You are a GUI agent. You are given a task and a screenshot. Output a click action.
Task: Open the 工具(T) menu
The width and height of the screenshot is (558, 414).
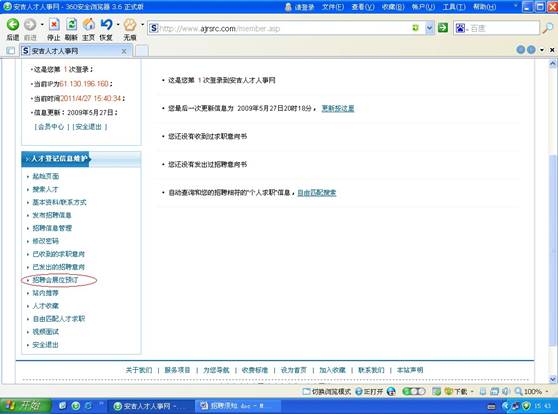[x=454, y=7]
